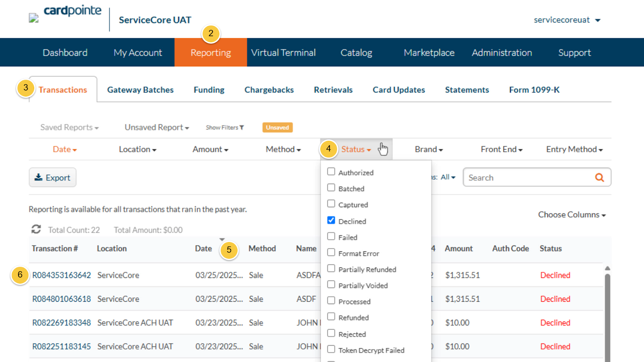
Task: Click the Date column sort arrow
Action: point(222,239)
